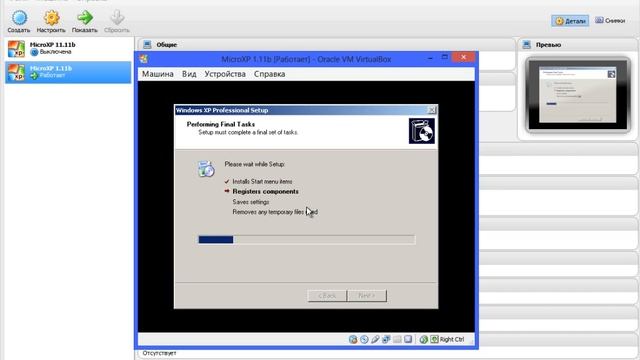The height and width of the screenshot is (360, 640).
Task: Click the Превью section header icon
Action: (x=527, y=44)
